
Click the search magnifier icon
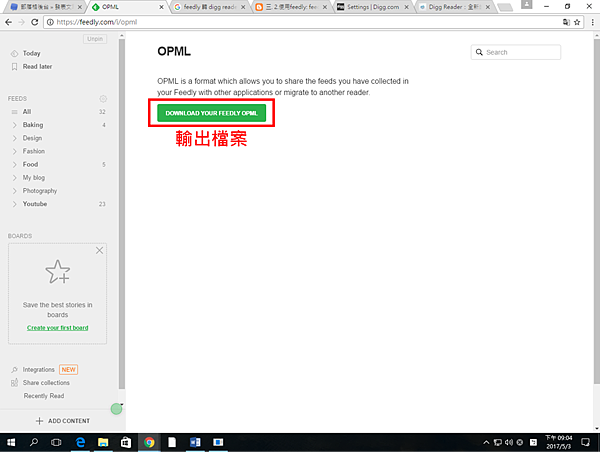(x=479, y=52)
